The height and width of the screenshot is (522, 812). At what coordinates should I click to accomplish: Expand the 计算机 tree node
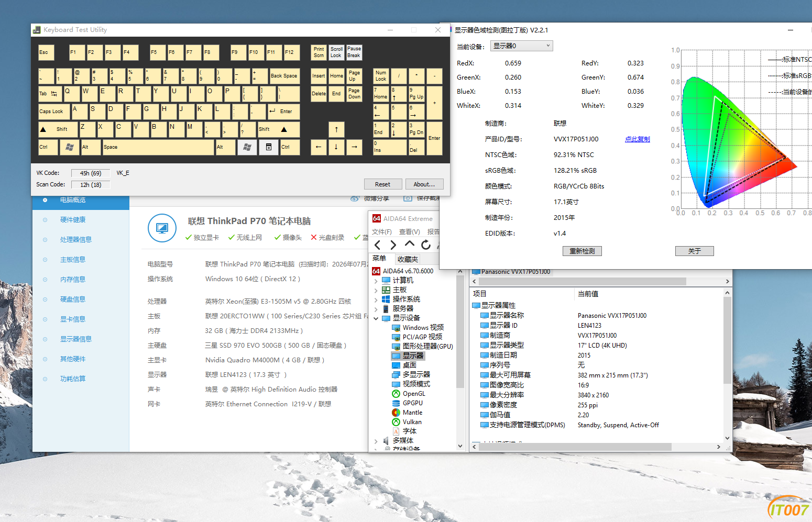click(x=376, y=281)
